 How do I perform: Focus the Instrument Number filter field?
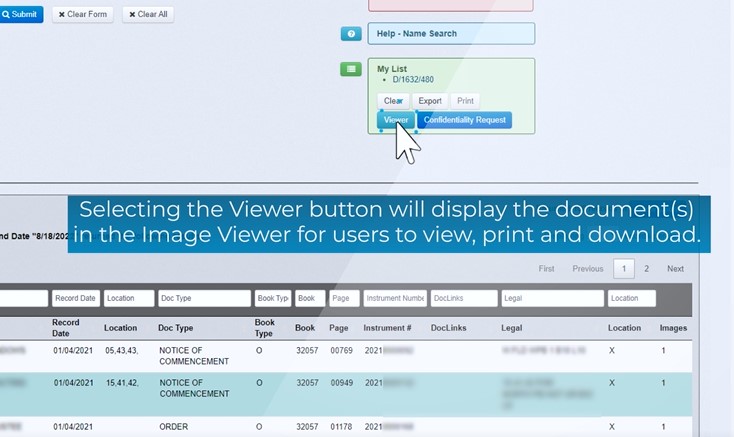pos(395,299)
